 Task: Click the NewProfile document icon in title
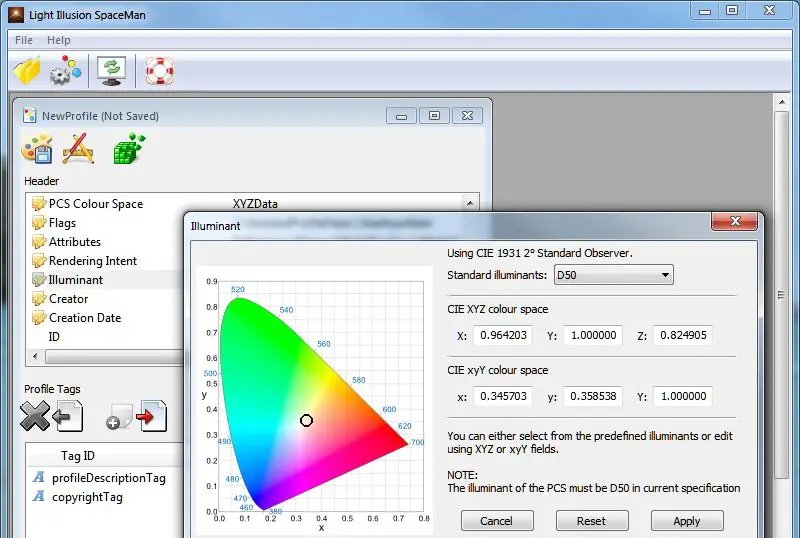(30, 116)
